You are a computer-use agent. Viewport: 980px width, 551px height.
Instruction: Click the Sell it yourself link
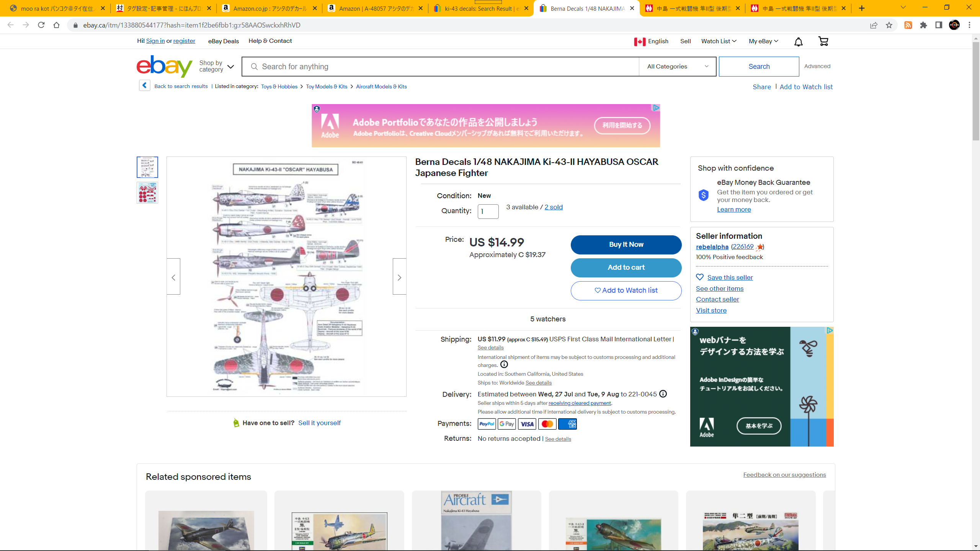[319, 423]
